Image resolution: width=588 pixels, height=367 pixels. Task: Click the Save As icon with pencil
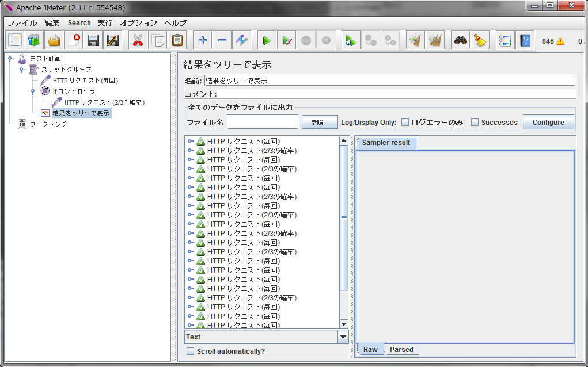(x=112, y=40)
